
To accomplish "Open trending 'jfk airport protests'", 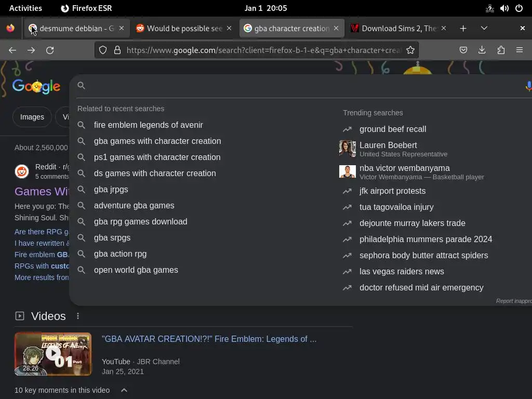I will [392, 191].
